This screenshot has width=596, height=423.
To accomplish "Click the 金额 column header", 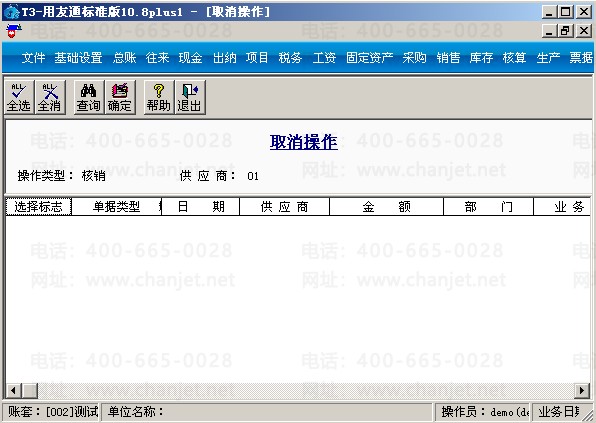I will coord(386,207).
